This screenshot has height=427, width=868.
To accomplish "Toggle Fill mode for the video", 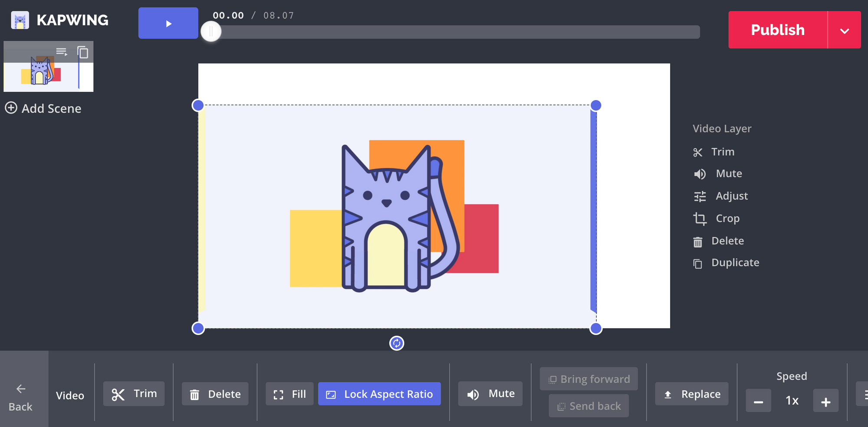I will 289,394.
